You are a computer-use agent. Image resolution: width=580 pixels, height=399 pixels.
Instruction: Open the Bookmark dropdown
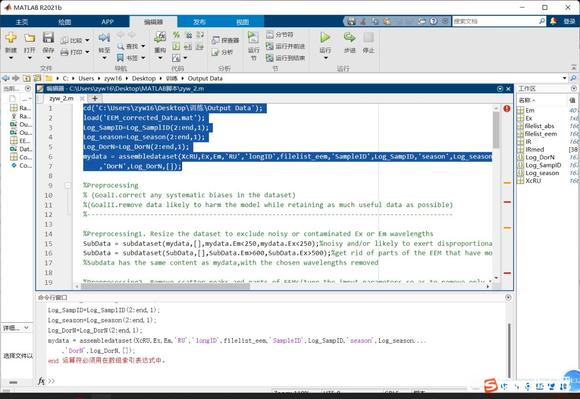click(143, 58)
